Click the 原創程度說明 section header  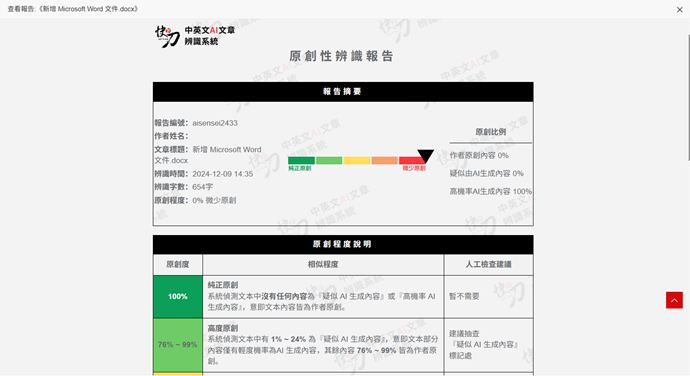[343, 244]
